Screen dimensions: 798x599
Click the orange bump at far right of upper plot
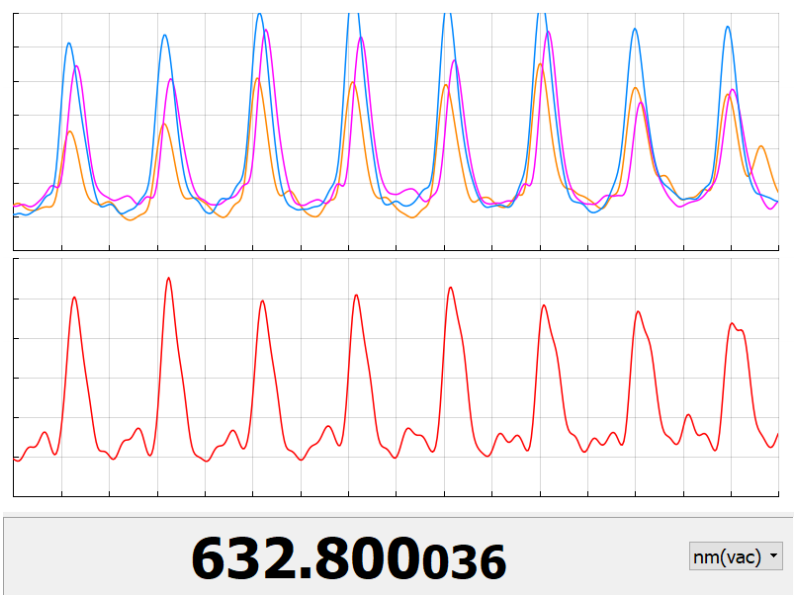tap(761, 147)
